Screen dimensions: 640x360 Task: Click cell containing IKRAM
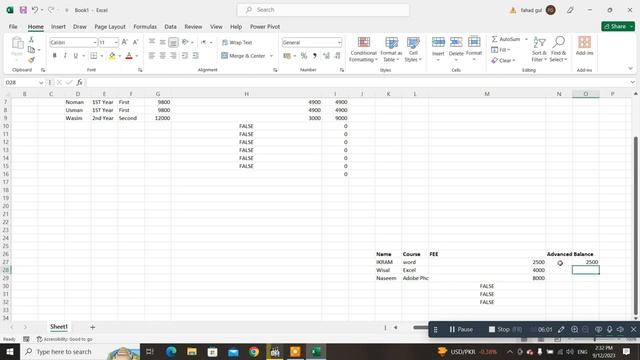coord(388,262)
